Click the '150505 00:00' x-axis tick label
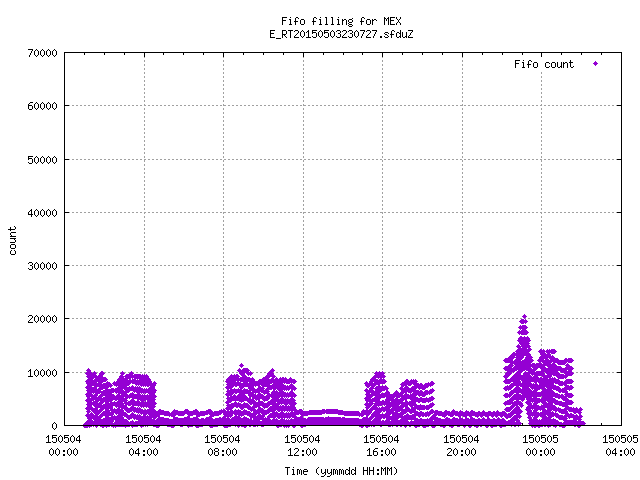640x480 pixels. 540,446
